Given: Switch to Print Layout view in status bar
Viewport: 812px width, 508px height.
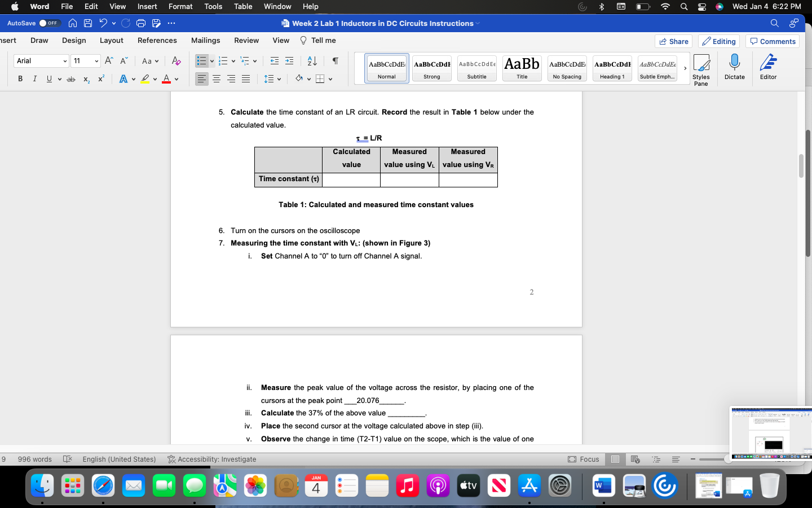Looking at the screenshot, I should 615,459.
